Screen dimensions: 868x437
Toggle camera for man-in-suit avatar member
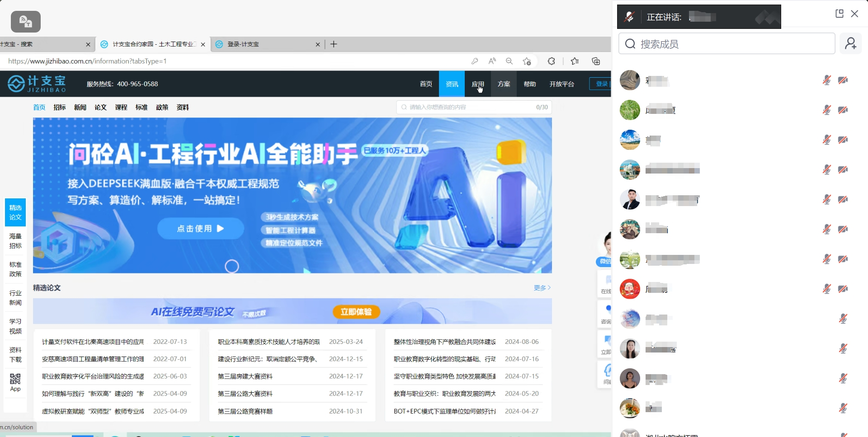tap(843, 199)
